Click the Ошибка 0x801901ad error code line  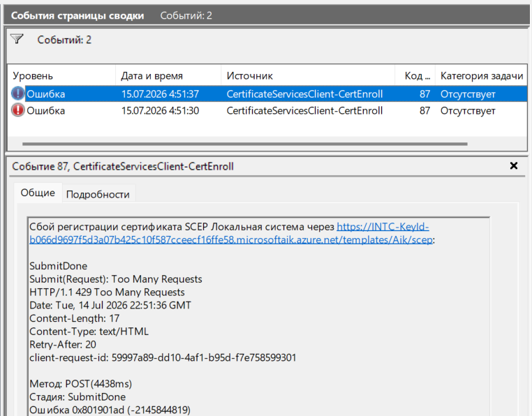pyautogui.click(x=110, y=410)
